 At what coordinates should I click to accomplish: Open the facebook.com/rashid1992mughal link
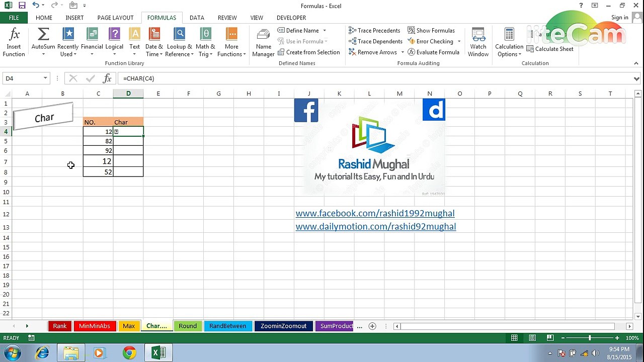point(375,213)
